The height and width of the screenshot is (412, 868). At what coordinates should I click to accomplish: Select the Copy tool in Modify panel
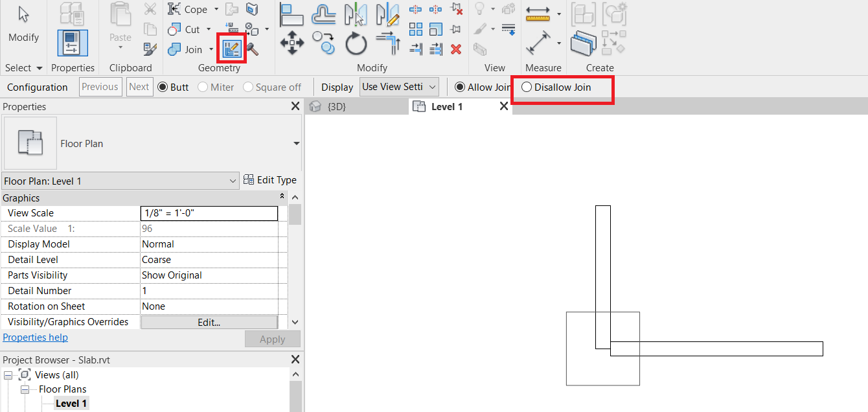click(324, 43)
